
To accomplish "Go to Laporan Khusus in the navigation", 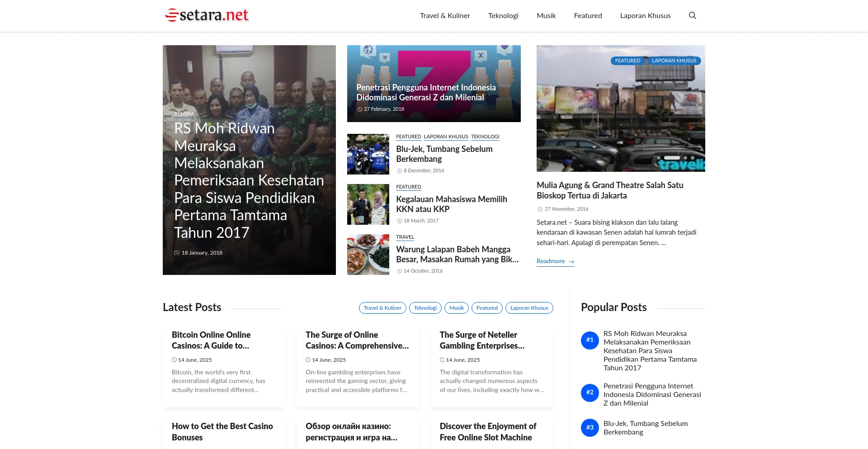I will [645, 15].
